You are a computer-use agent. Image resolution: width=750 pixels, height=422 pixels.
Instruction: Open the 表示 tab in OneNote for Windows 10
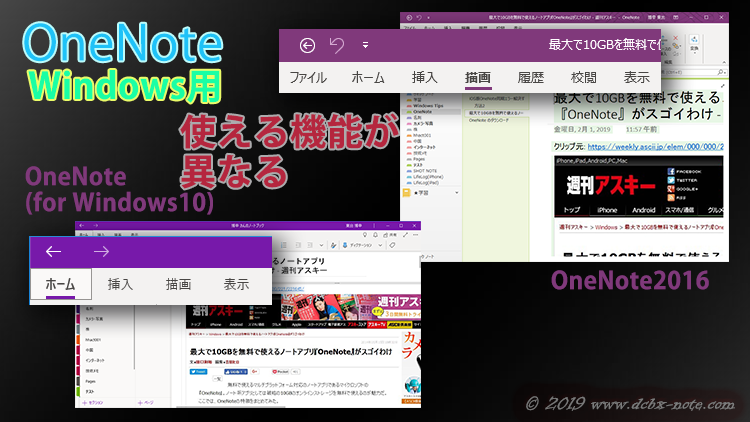click(236, 284)
